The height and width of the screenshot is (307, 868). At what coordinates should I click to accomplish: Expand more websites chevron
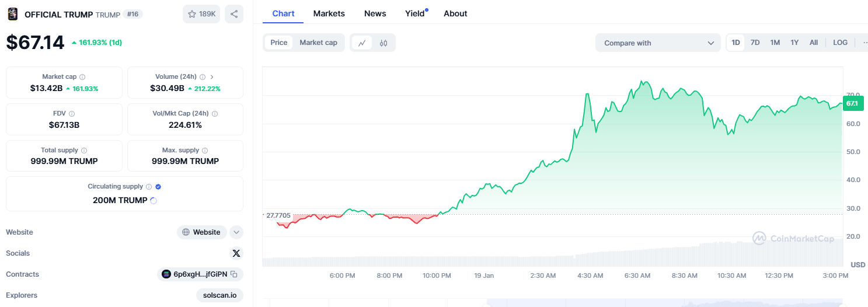tap(236, 232)
